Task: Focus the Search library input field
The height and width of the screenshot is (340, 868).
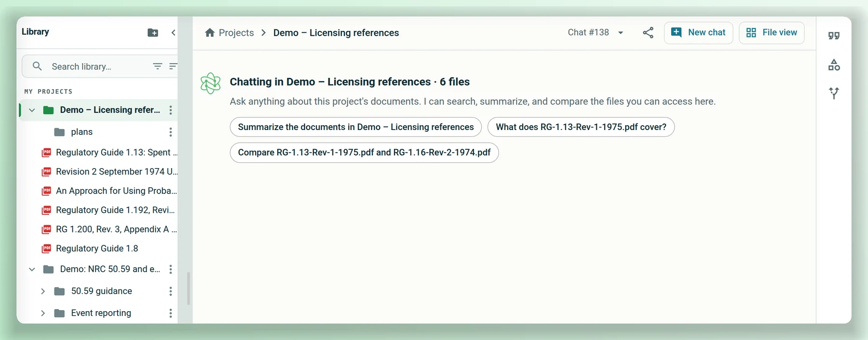Action: coord(99,66)
